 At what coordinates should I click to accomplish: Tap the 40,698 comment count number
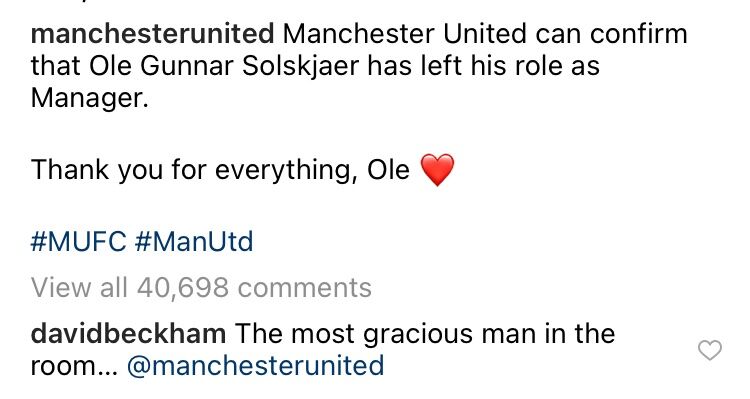pyautogui.click(x=183, y=288)
